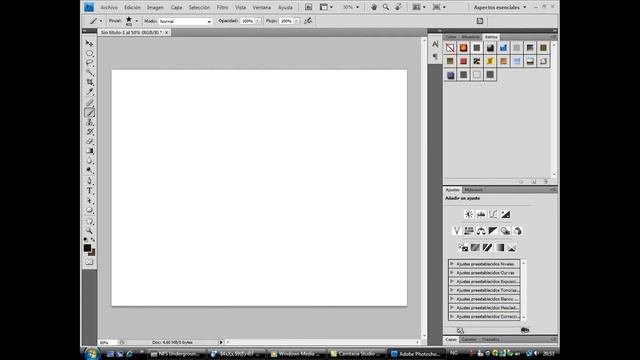Toggle expanded view of Adjustments panel
This screenshot has height=360, width=640.
point(460,330)
